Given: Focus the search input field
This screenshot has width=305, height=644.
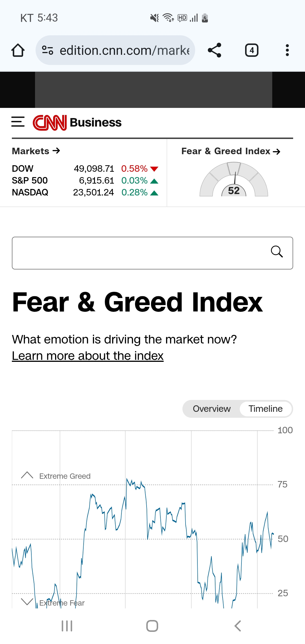Looking at the screenshot, I should (138, 253).
